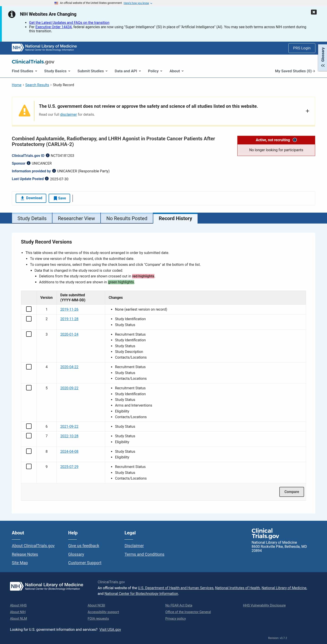Viewport: 327px width, 644px height.
Task: Expand the government disclaimer with plus icon
Action: (307, 111)
